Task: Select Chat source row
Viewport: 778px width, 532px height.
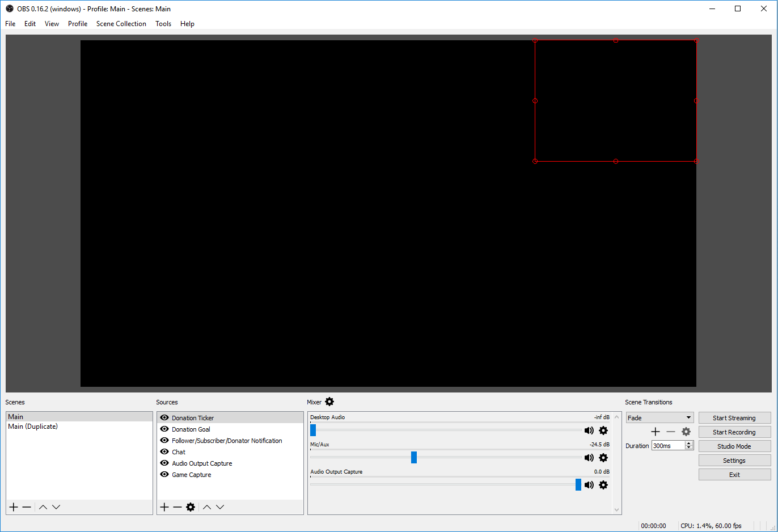Action: (x=230, y=452)
